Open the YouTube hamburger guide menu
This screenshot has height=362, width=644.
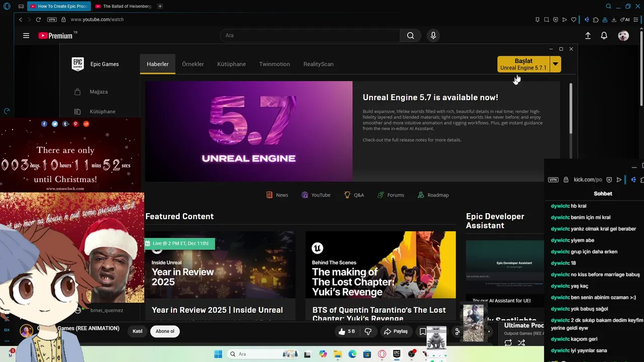(x=26, y=36)
